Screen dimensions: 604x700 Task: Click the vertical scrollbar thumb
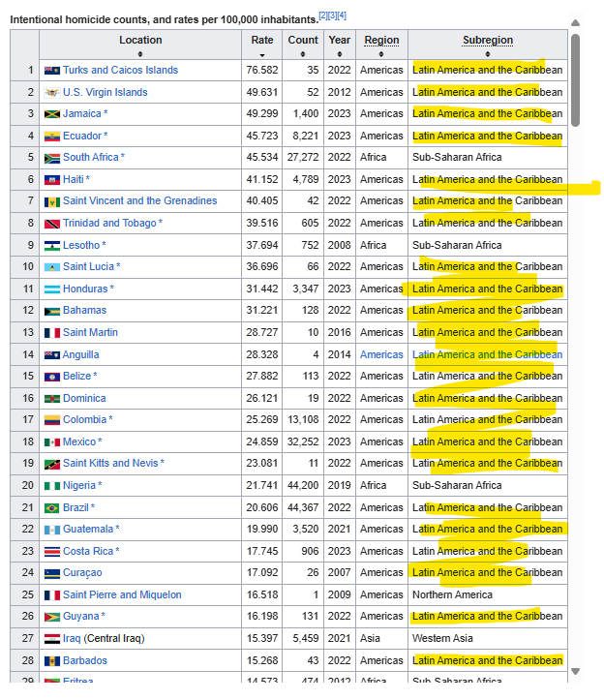[x=575, y=80]
